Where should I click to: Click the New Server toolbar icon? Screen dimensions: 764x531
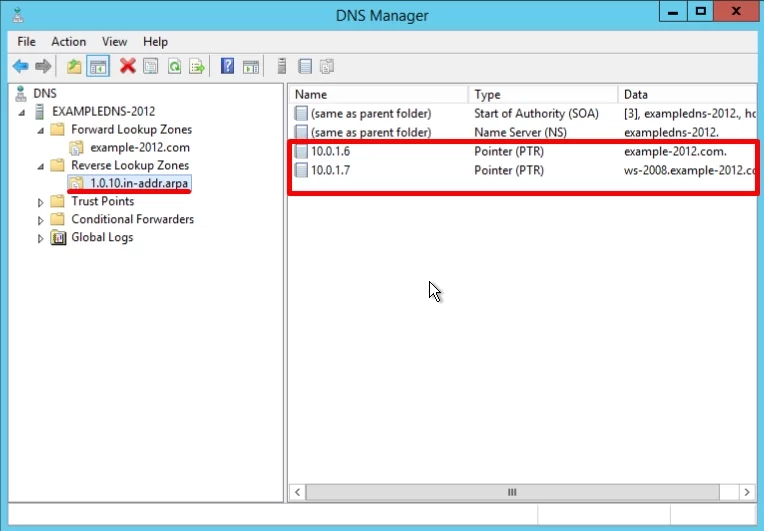tap(282, 66)
